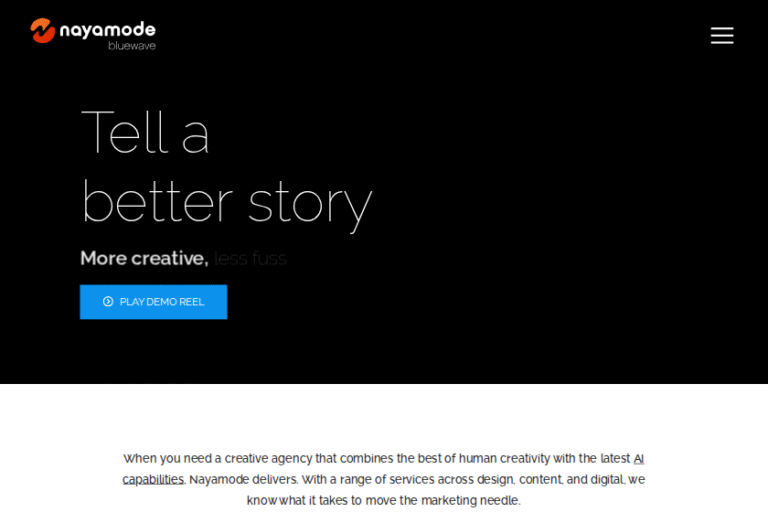The height and width of the screenshot is (512, 768).
Task: Open the hamburger navigation menu
Action: tap(722, 36)
